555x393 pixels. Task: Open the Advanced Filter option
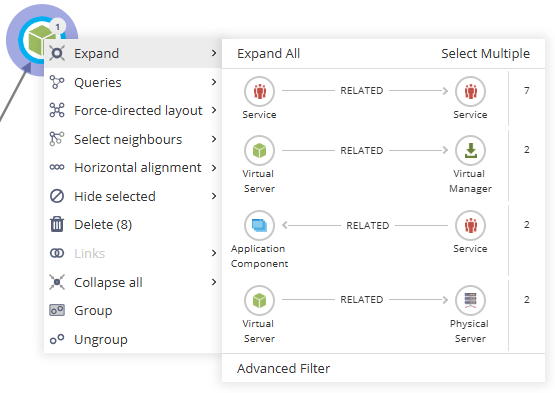(284, 368)
